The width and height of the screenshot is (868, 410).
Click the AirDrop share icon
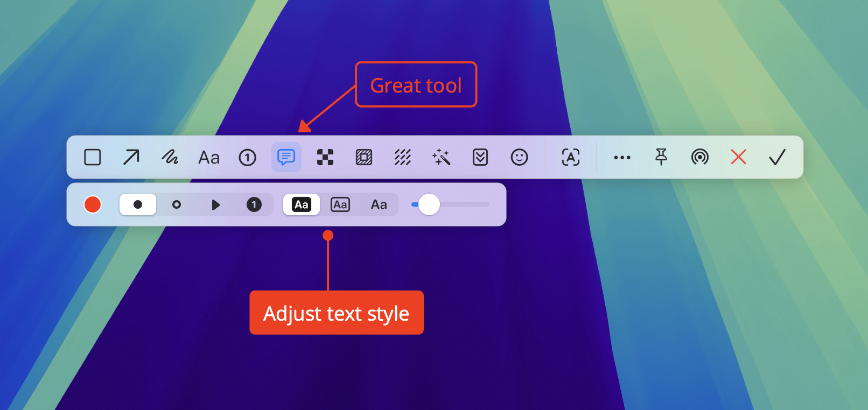click(x=700, y=157)
